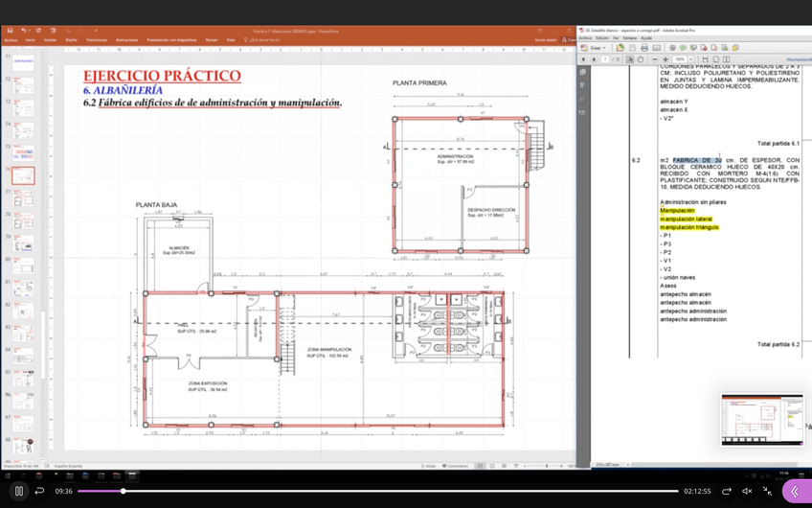Image resolution: width=812 pixels, height=508 pixels.
Task: Open the Transiciones ribbon tab
Action: click(97, 40)
